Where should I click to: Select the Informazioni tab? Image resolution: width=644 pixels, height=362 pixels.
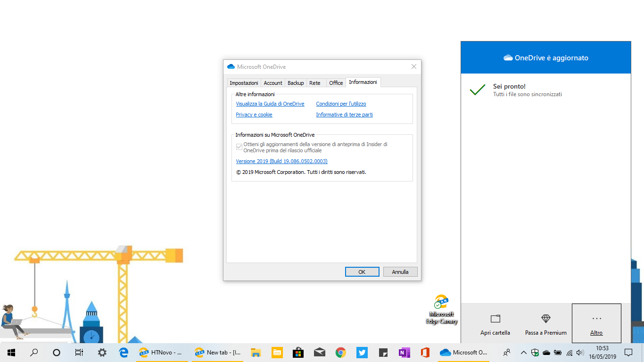click(x=363, y=82)
